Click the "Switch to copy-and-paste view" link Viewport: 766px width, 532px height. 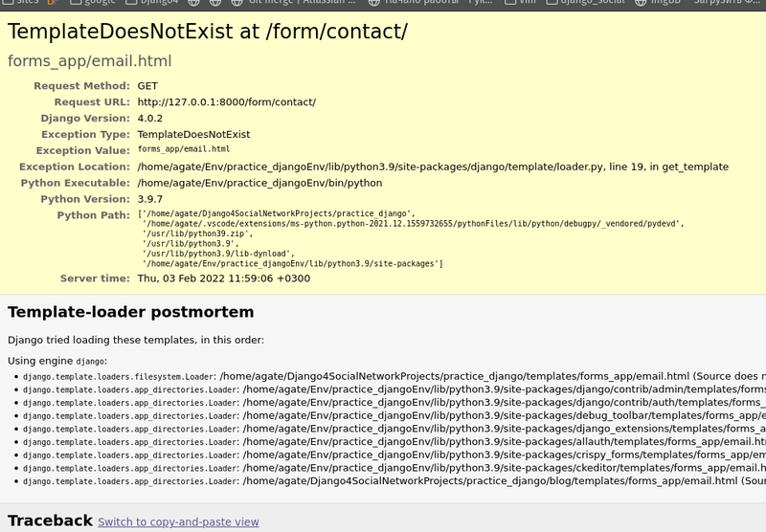[x=178, y=521]
